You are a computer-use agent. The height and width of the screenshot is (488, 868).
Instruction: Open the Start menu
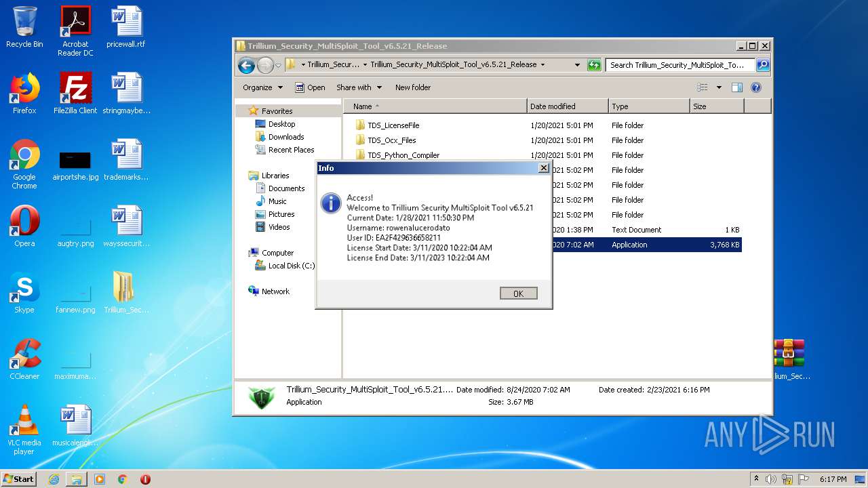[19, 479]
